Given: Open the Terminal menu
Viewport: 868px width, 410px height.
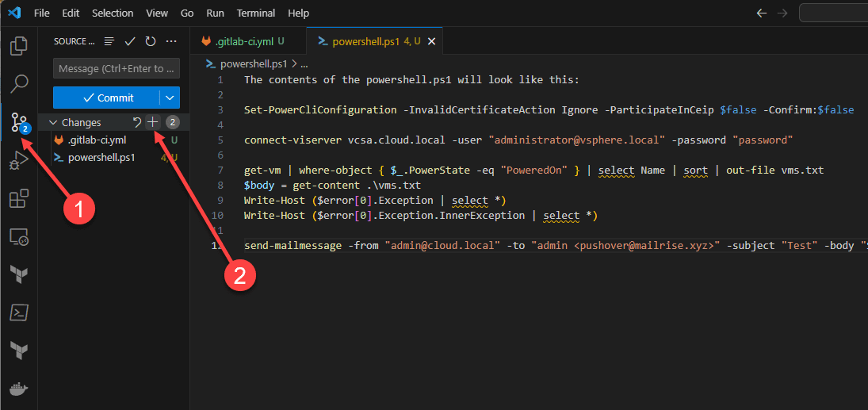Looking at the screenshot, I should point(256,13).
